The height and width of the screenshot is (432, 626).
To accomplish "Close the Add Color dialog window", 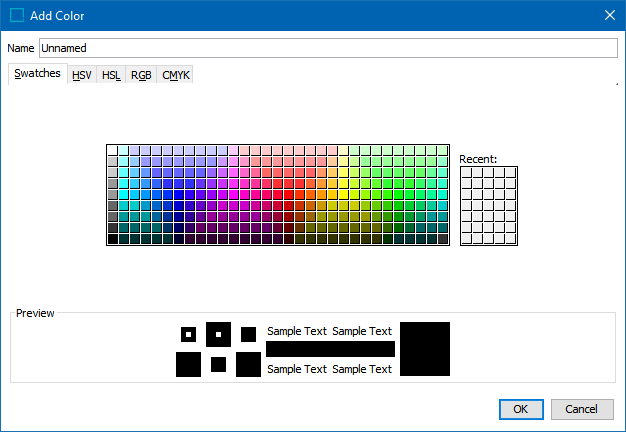I will [x=610, y=15].
